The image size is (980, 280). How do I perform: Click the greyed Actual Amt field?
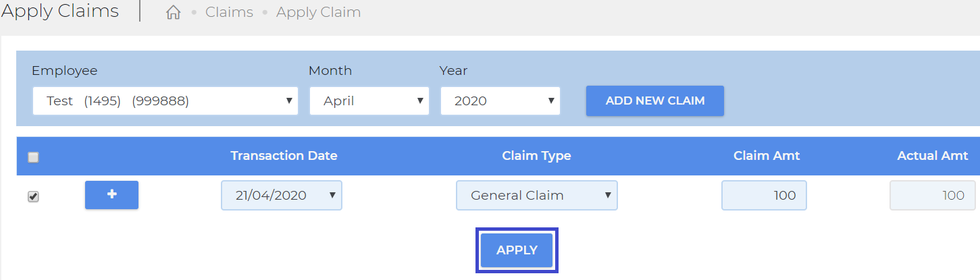click(933, 196)
